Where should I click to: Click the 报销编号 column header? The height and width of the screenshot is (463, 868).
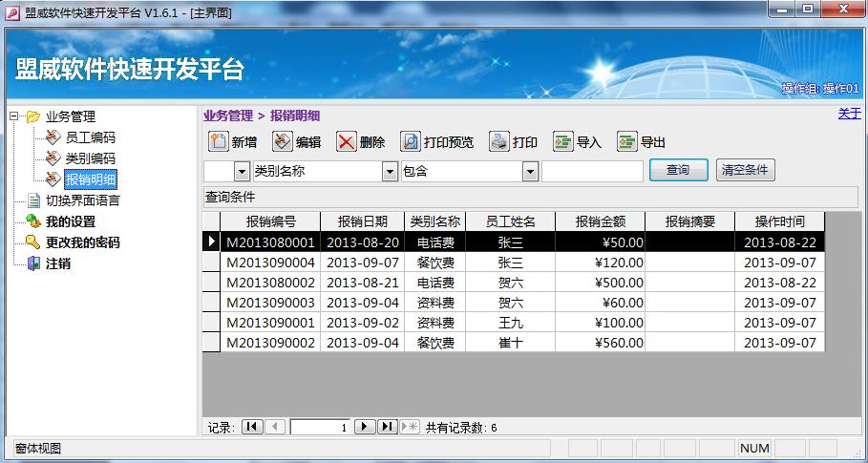coord(270,221)
